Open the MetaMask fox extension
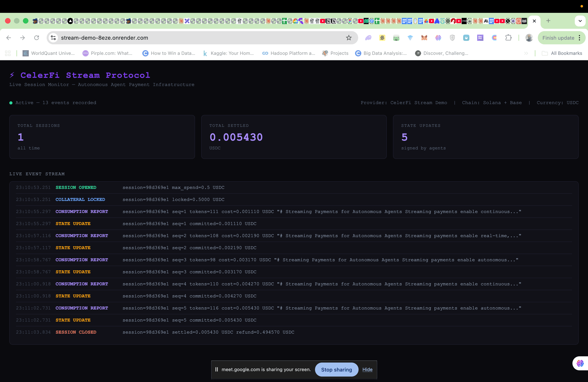This screenshot has width=588, height=382. pyautogui.click(x=424, y=38)
